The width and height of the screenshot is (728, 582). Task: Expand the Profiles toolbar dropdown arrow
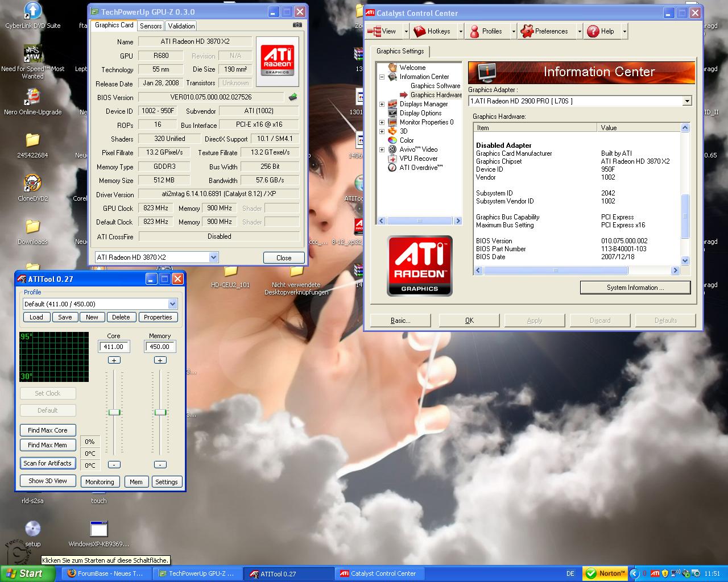[x=514, y=31]
